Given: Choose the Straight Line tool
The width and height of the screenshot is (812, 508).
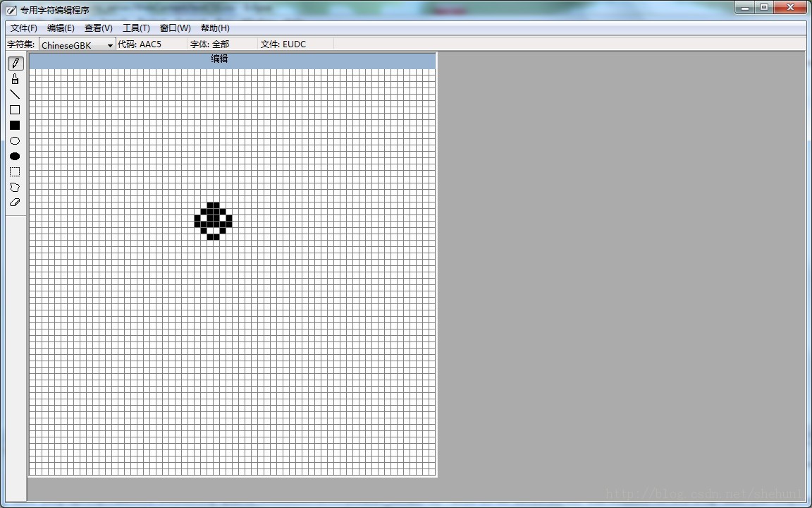Looking at the screenshot, I should pos(15,95).
